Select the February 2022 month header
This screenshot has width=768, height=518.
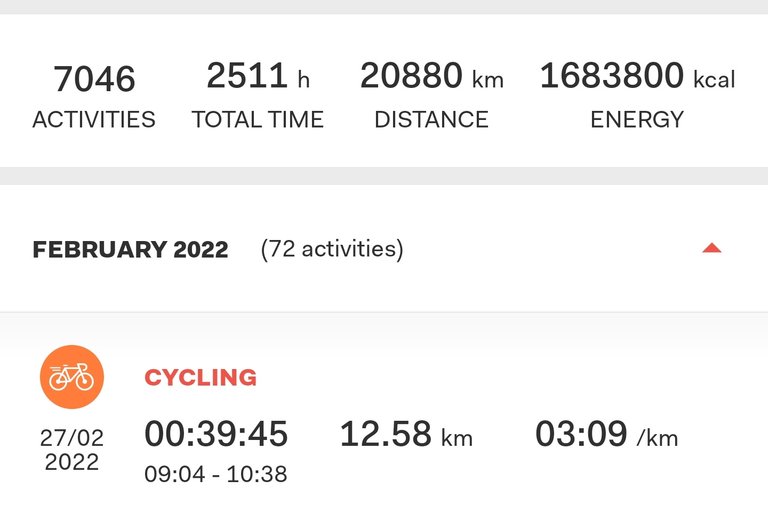click(x=130, y=249)
